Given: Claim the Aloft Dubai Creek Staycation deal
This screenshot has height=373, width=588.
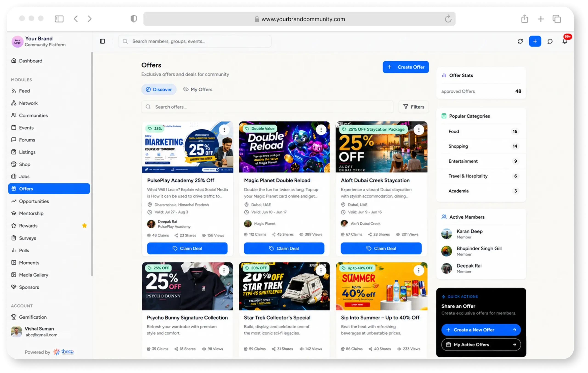Looking at the screenshot, I should pos(381,248).
